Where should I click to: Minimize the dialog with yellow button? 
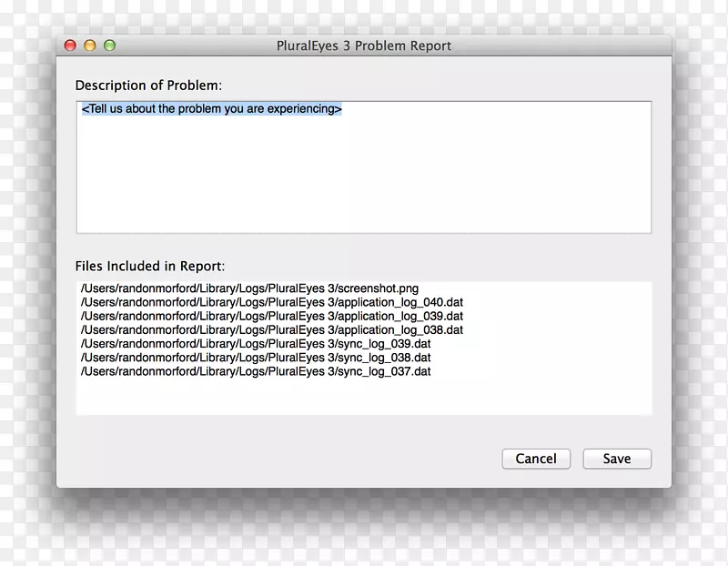click(90, 45)
